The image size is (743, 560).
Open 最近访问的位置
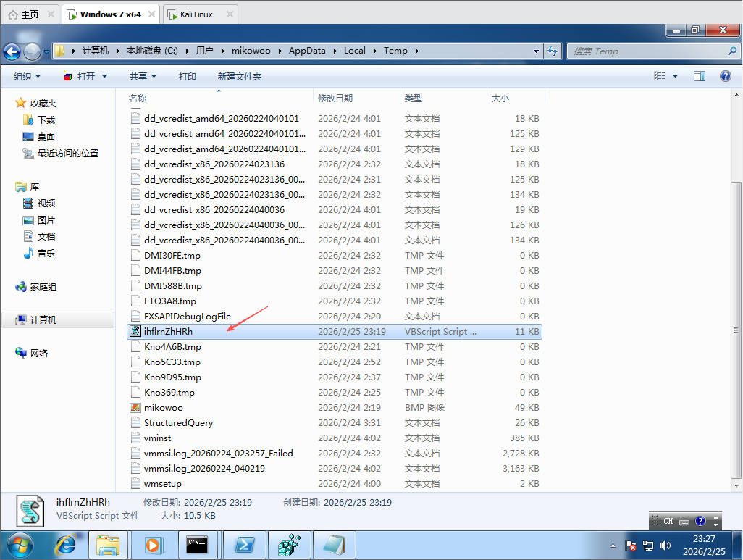61,153
